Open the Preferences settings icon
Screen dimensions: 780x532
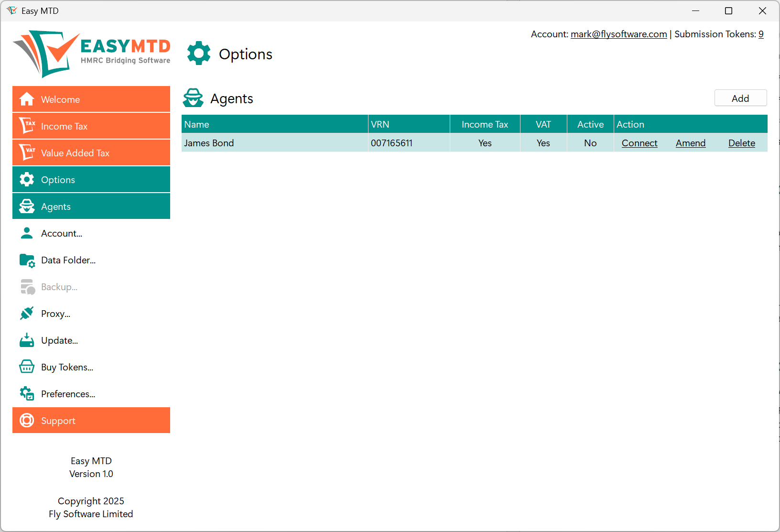tap(27, 393)
